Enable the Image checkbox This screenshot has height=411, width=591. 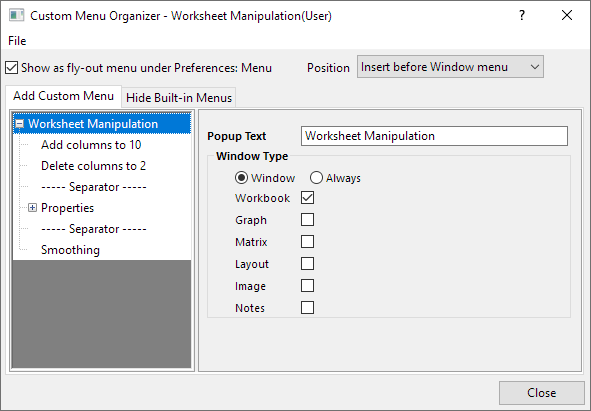point(307,286)
